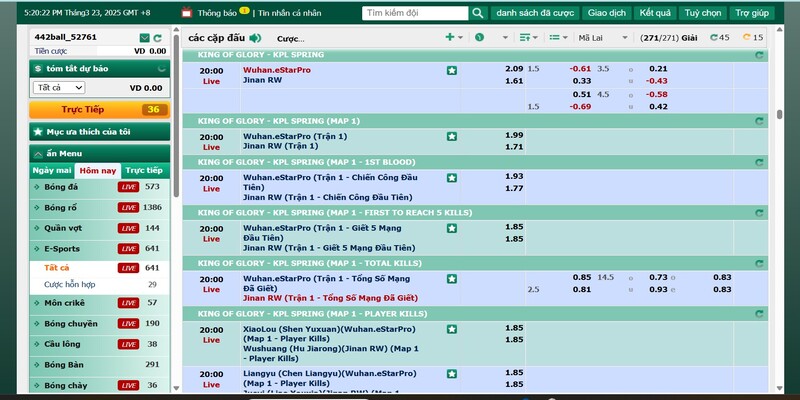This screenshot has height=400, width=800.
Task: Open the mail icon beside 442ball_52761
Action: (x=144, y=38)
